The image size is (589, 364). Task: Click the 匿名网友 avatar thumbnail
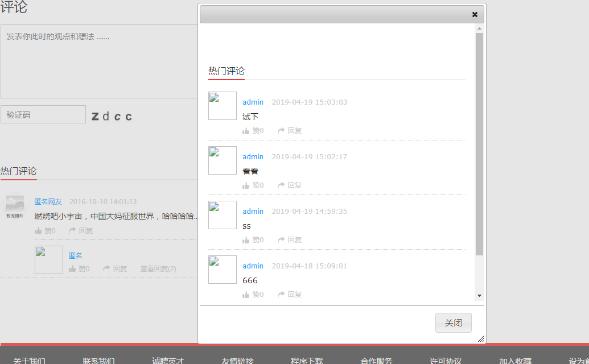pyautogui.click(x=15, y=206)
